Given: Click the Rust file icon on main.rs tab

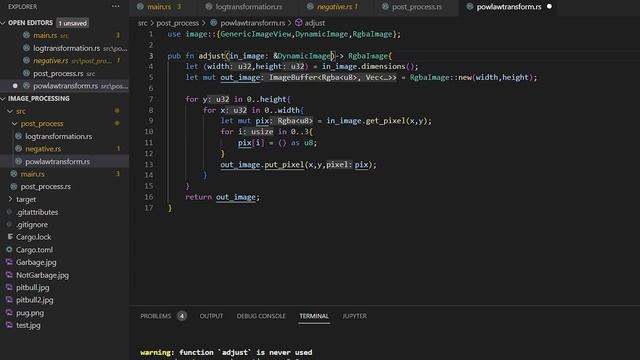Looking at the screenshot, I should (x=140, y=7).
